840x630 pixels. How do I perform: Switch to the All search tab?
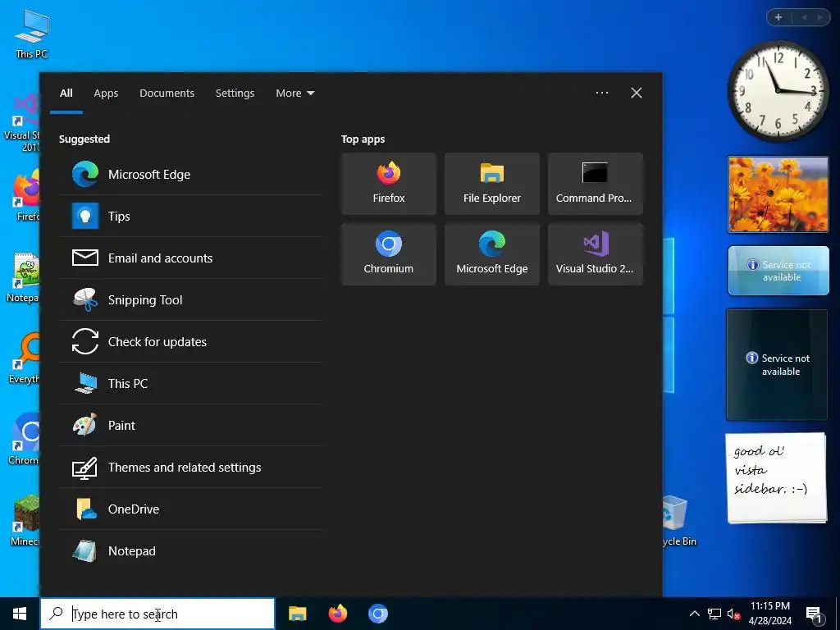point(66,94)
